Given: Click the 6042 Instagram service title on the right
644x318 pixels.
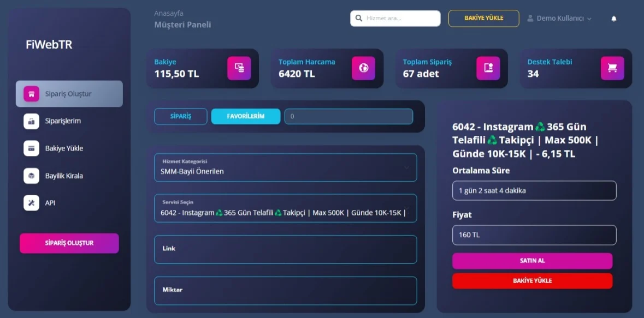Looking at the screenshot, I should (x=526, y=140).
